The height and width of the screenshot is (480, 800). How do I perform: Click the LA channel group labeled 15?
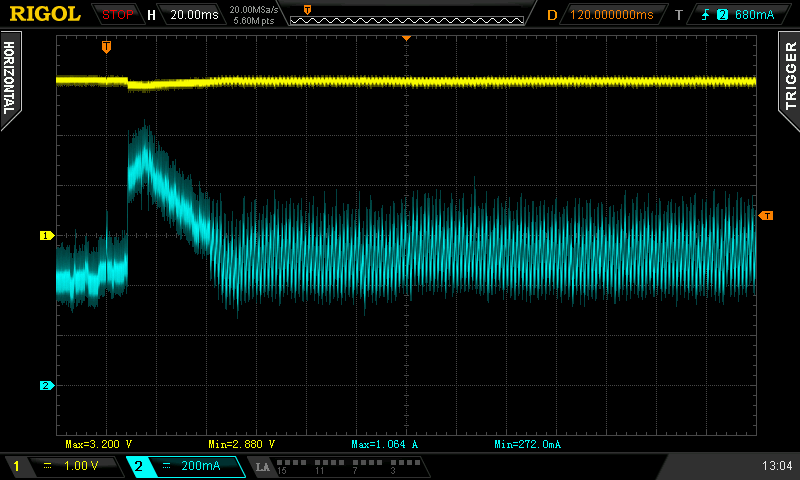click(291, 466)
